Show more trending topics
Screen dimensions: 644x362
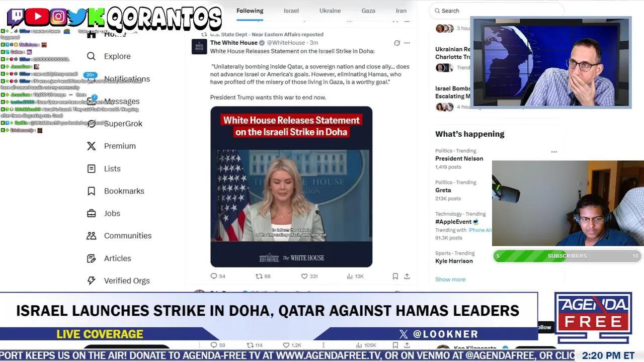tap(450, 280)
